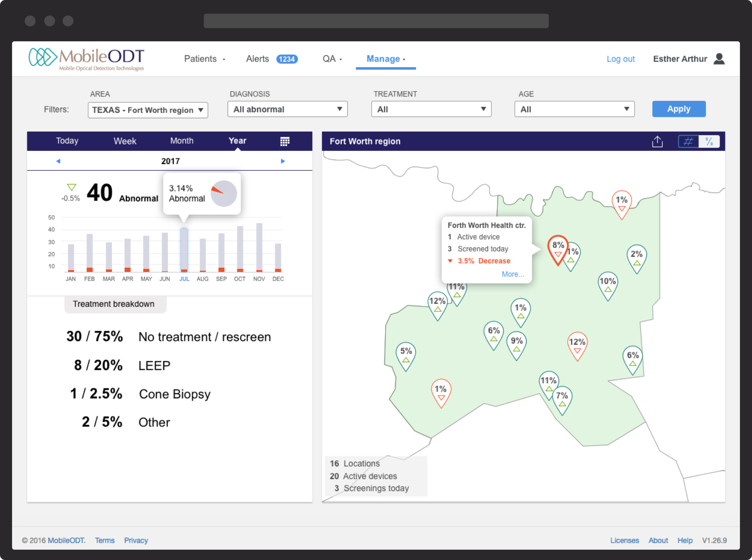Open the calendar date picker icon
The image size is (752, 560).
[285, 141]
